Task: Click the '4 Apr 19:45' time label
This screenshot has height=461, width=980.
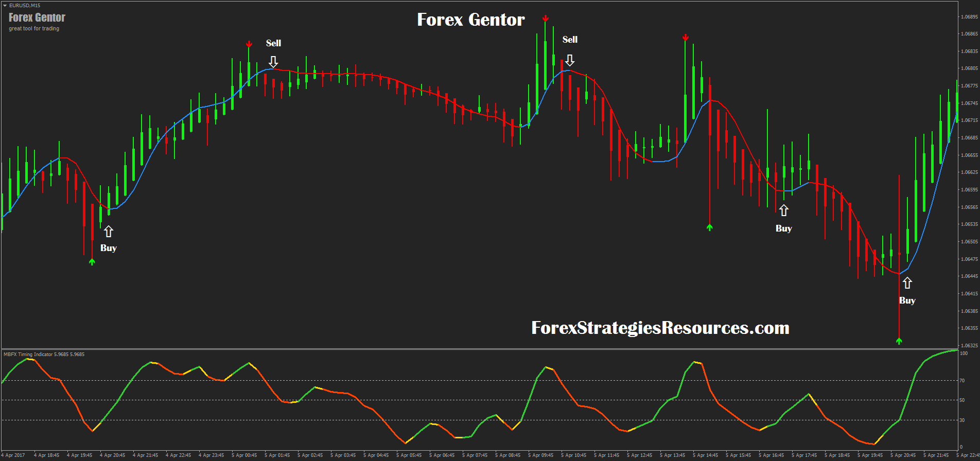Action: tap(80, 455)
